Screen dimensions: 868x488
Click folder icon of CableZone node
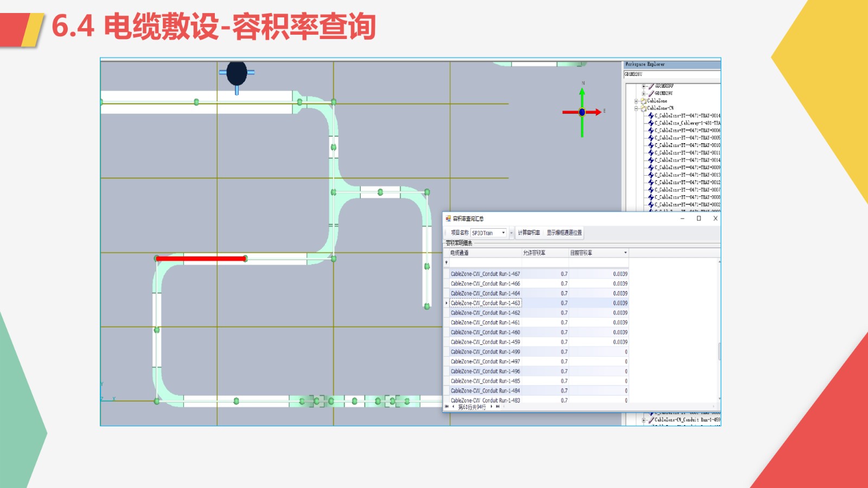click(x=643, y=101)
